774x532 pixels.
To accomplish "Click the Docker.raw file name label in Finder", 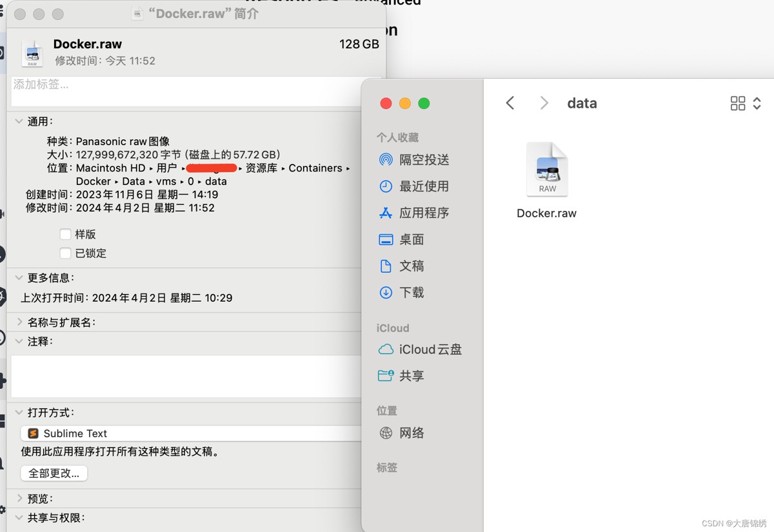I will [x=547, y=213].
